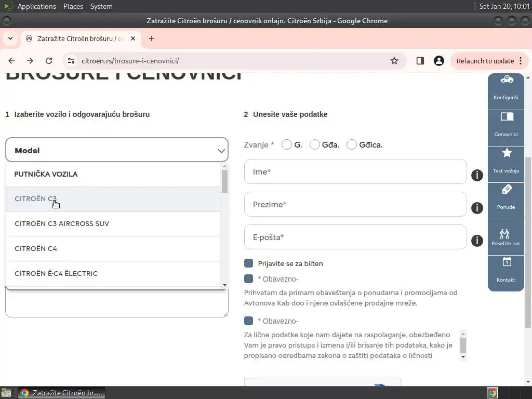Switch to the Zatražite Citroën brošuru tab
The height and width of the screenshot is (399, 532).
point(81,38)
